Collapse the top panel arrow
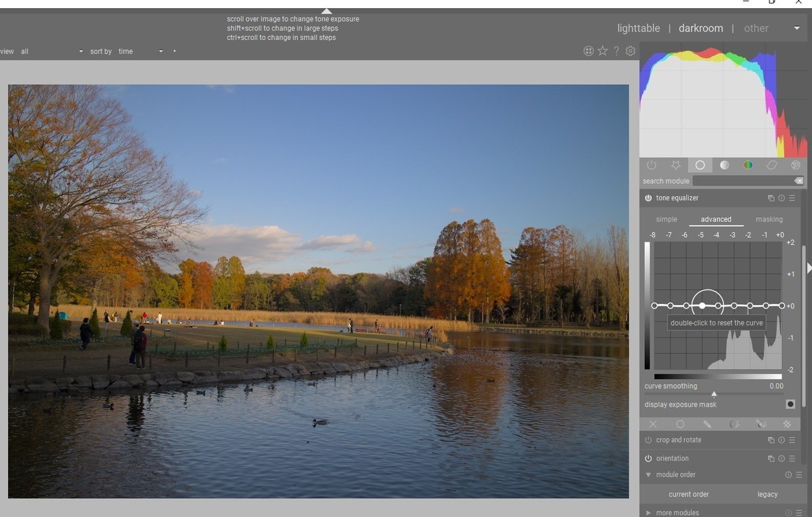This screenshot has width=812, height=517. 326,11
